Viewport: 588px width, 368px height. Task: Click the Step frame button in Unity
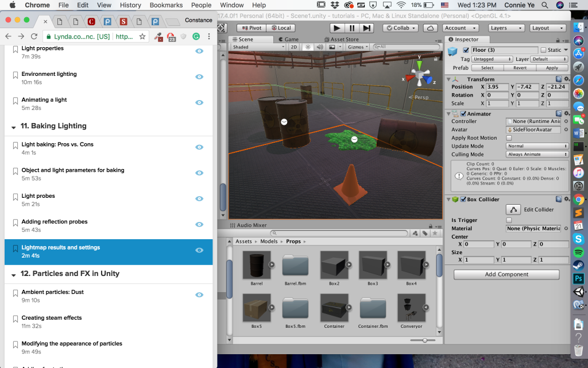(366, 28)
